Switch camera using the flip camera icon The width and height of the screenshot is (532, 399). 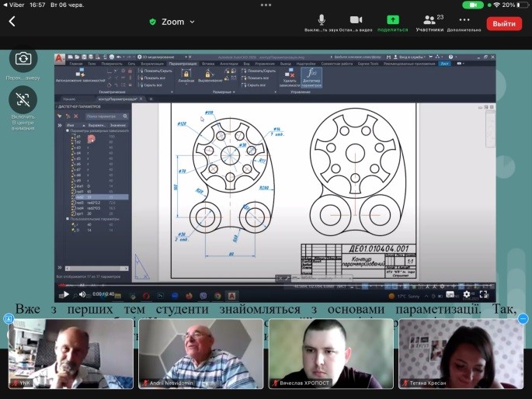click(23, 58)
